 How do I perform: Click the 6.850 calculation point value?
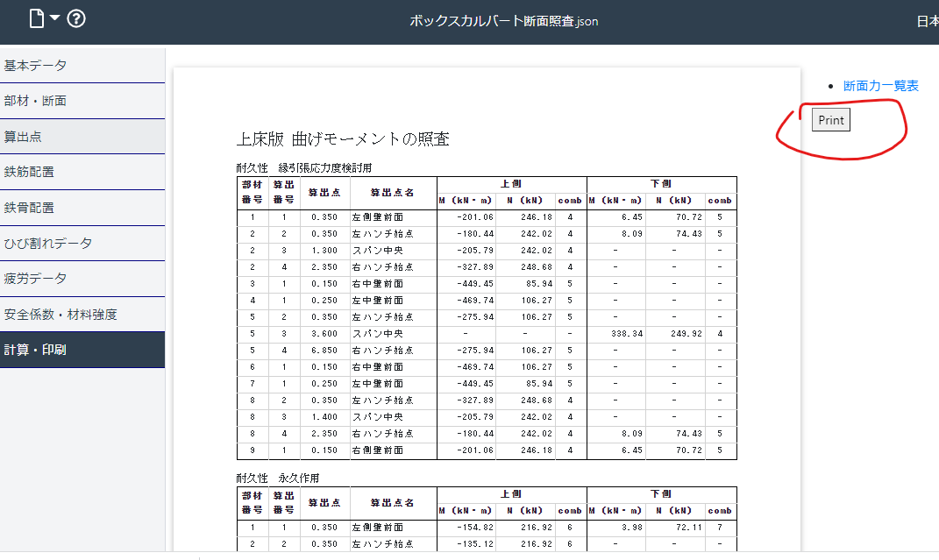click(x=324, y=351)
